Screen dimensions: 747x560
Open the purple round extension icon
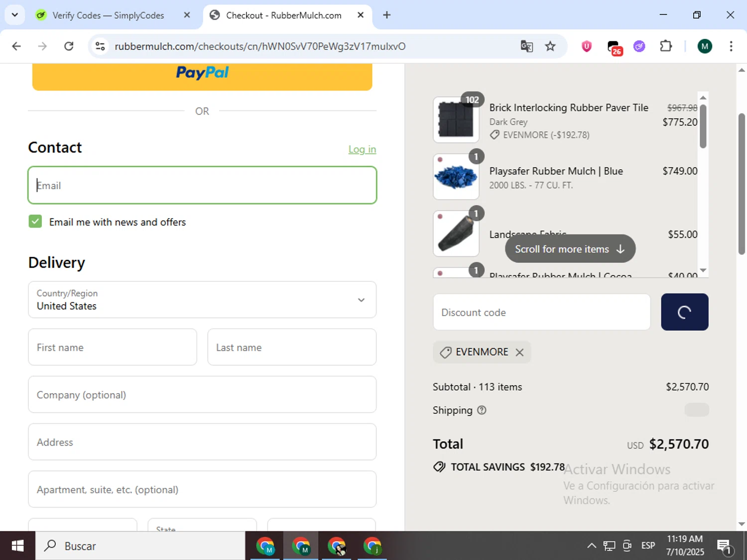pos(639,46)
